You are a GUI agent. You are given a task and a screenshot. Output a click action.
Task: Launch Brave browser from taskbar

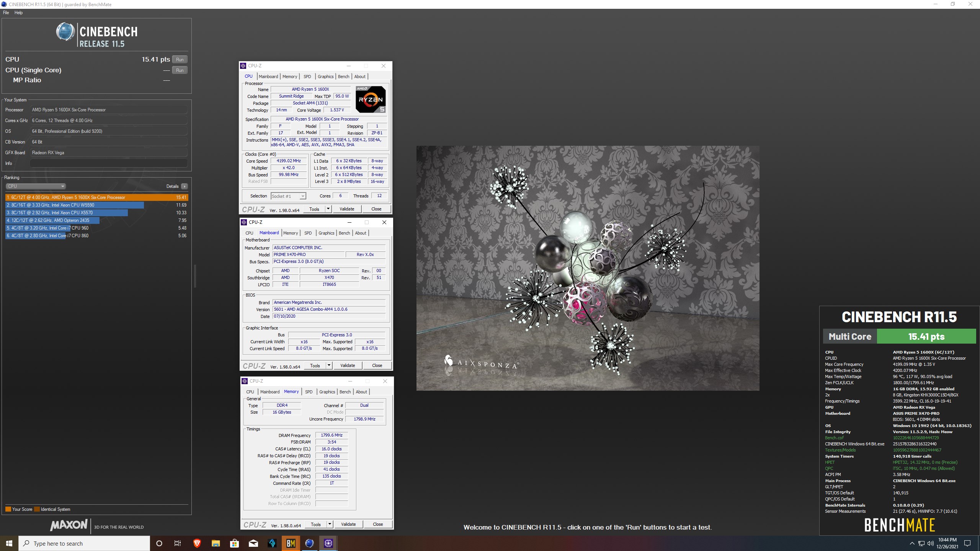(x=197, y=543)
